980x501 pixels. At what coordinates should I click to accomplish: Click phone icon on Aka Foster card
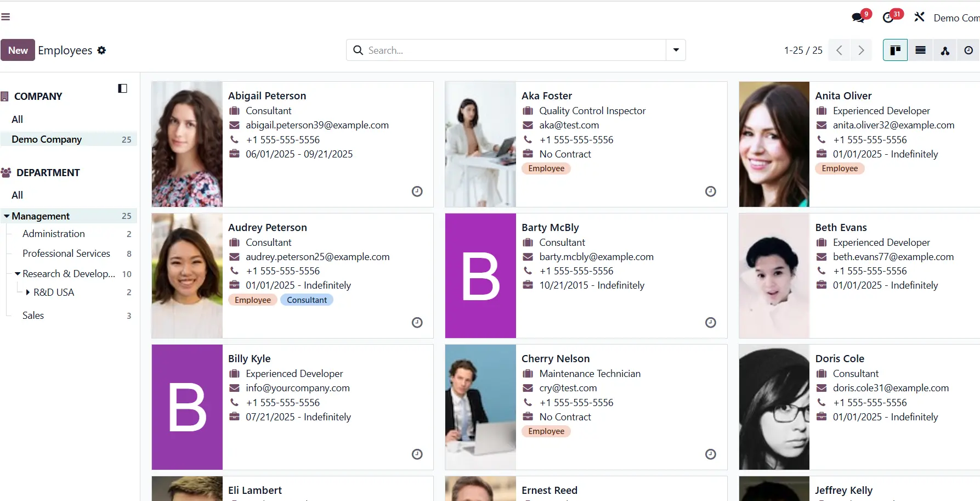coord(528,139)
